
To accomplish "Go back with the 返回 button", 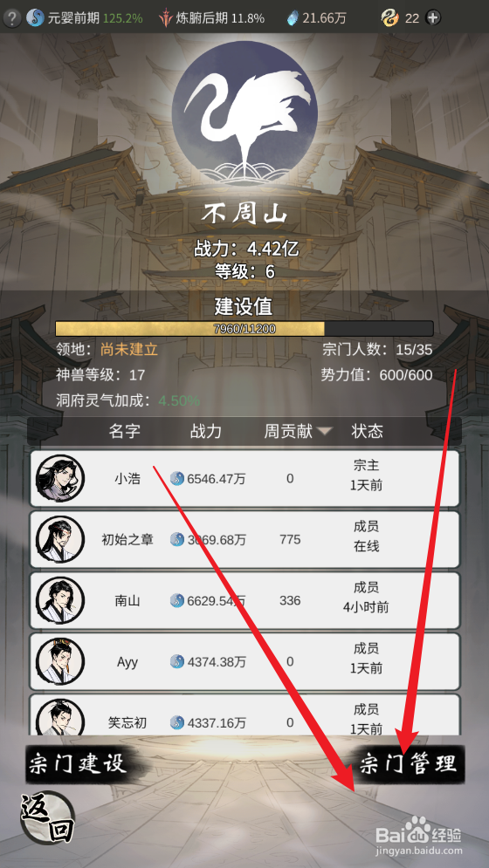I will (x=47, y=817).
